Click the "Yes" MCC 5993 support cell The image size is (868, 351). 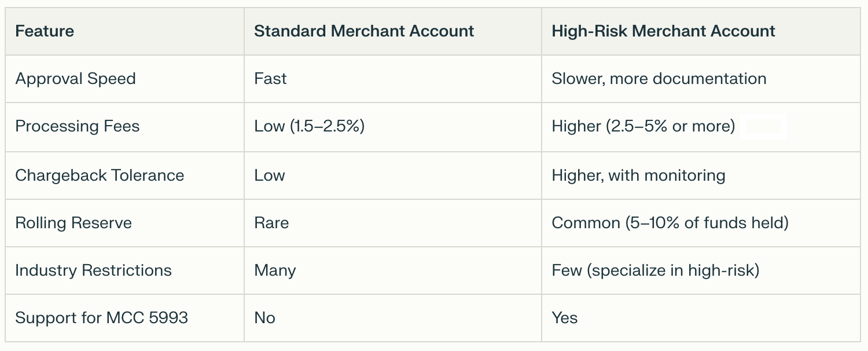(564, 318)
